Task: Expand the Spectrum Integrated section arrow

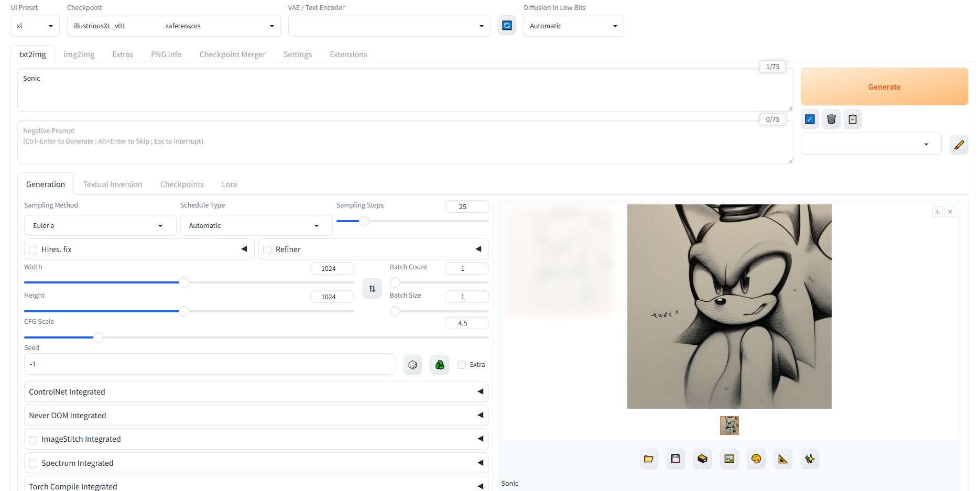Action: (x=481, y=463)
